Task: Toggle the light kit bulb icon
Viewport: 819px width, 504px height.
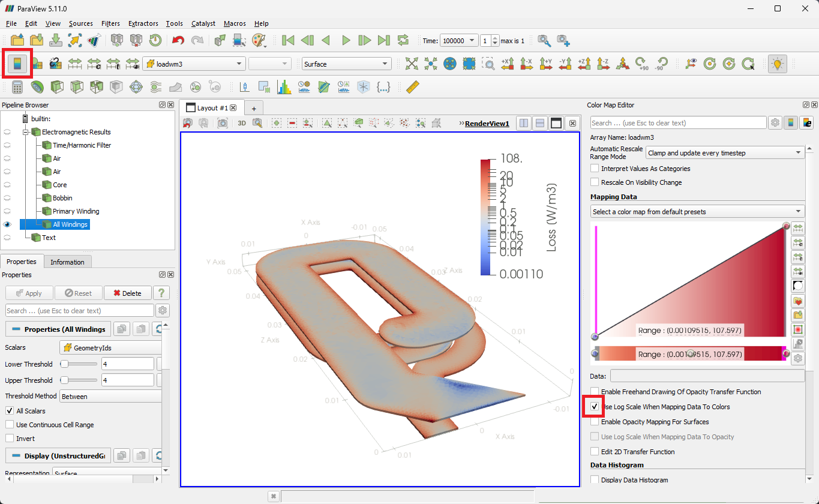Action: click(x=777, y=64)
